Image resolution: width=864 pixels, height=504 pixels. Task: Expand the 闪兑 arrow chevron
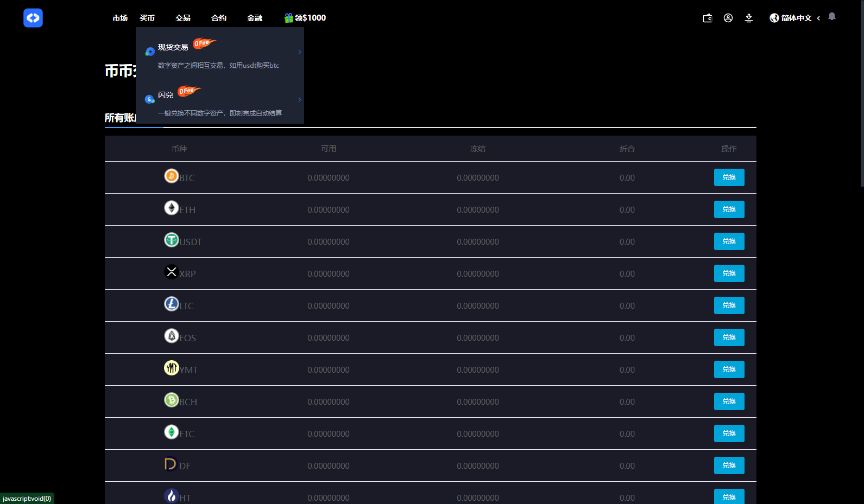coord(299,100)
